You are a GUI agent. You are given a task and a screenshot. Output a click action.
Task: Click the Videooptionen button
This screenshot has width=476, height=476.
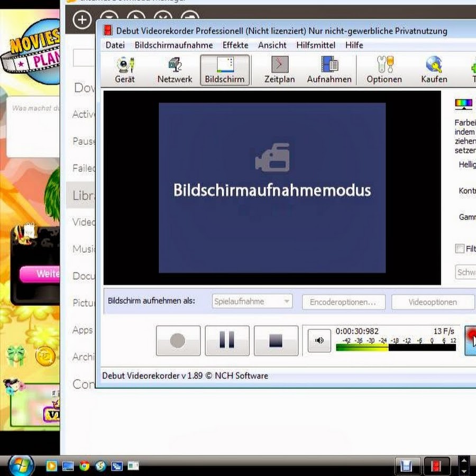433,302
